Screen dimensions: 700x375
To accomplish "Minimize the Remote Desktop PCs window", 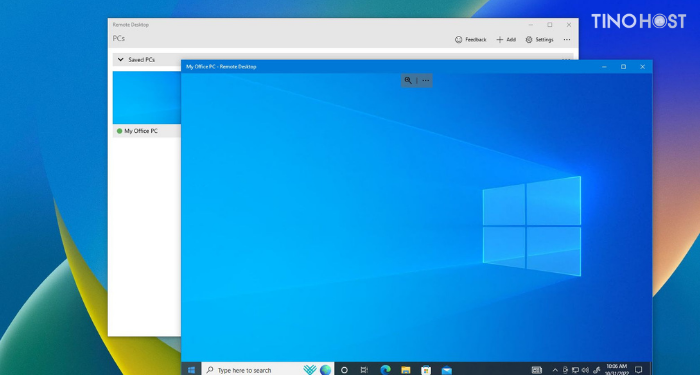I will click(530, 25).
